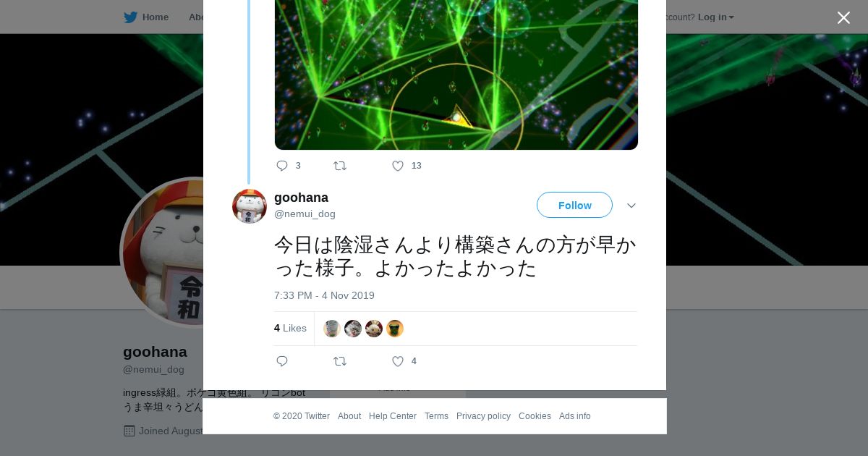The image size is (868, 456).
Task: Open the 4 Likes list
Action: pos(290,328)
